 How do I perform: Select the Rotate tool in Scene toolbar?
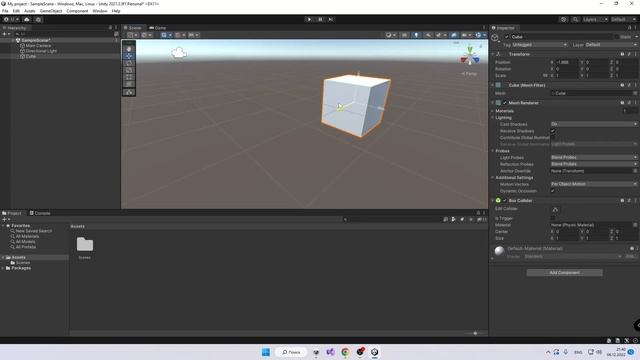coord(129,63)
